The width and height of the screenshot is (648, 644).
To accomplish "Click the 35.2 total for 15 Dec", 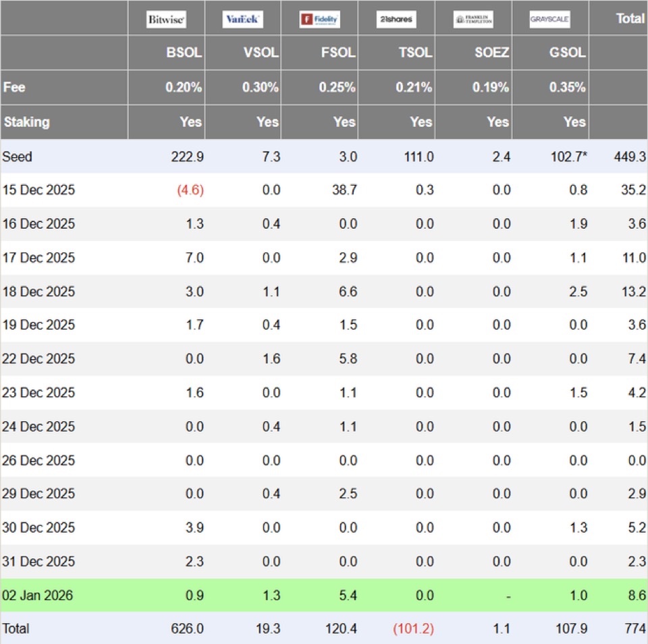I will 633,190.
